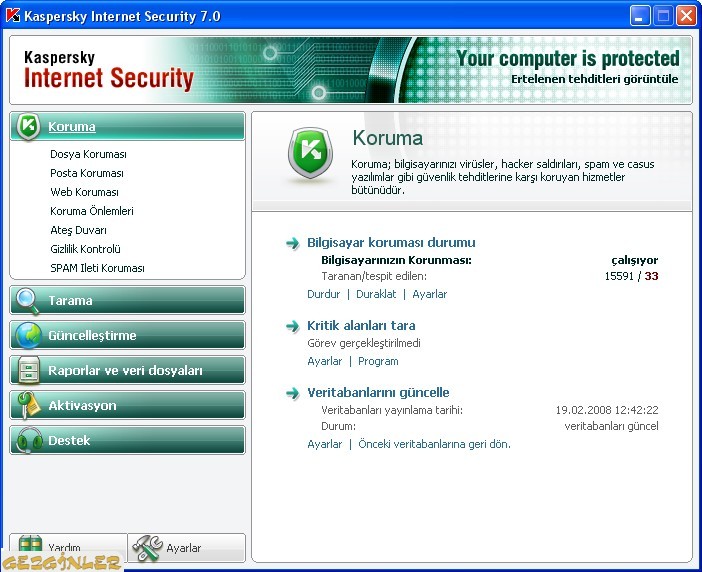
Task: Select Koruma Önlemleri
Action: (92, 211)
